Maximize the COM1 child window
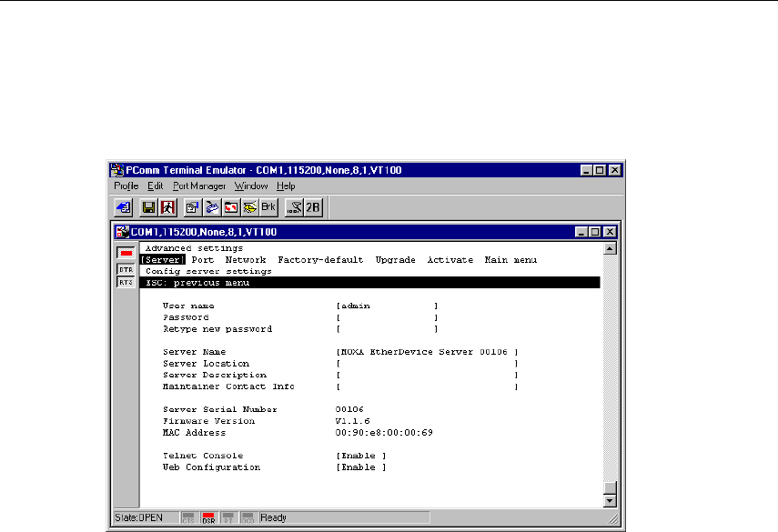Viewport: 778px width, 532px height. [594, 232]
